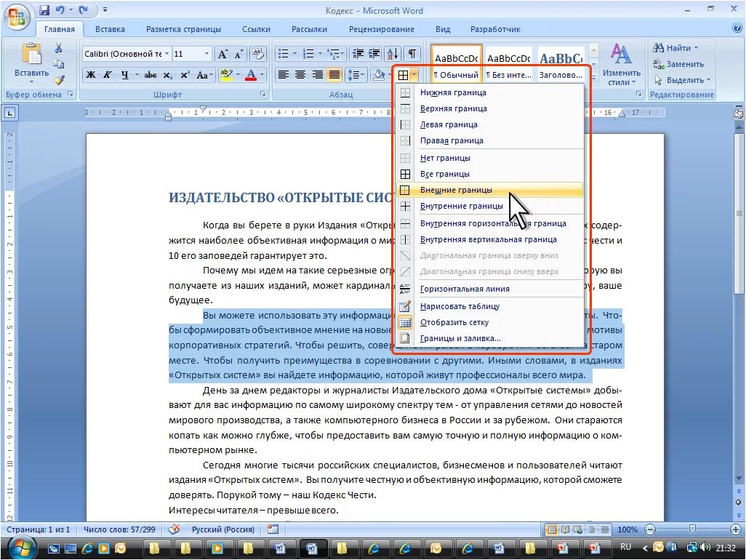Click the zoom out minus button

click(650, 529)
